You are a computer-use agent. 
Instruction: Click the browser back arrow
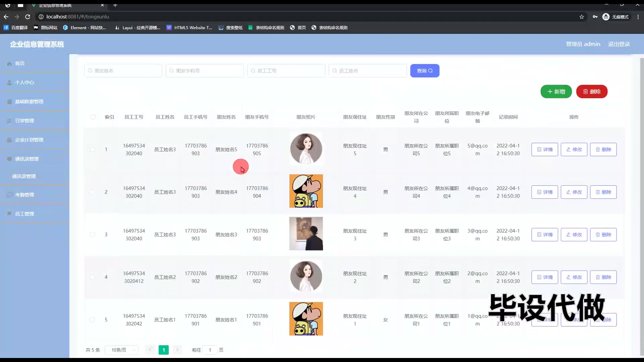(x=6, y=17)
